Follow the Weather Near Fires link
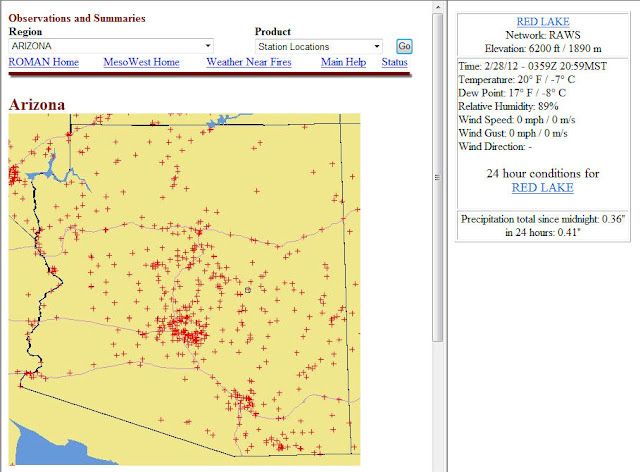 (249, 62)
